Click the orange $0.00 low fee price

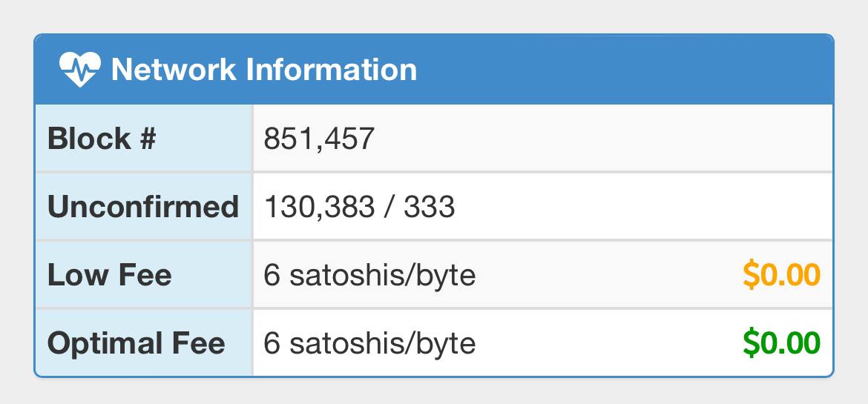tap(781, 275)
